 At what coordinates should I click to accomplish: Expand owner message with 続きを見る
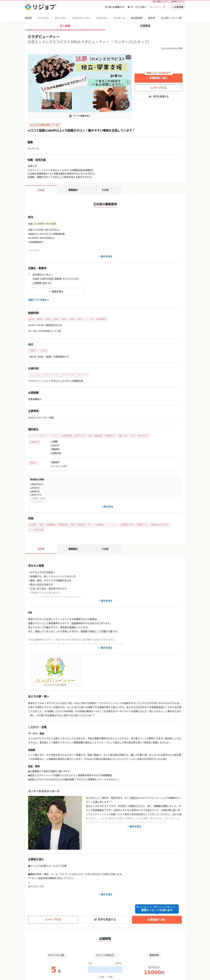[x=134, y=826]
